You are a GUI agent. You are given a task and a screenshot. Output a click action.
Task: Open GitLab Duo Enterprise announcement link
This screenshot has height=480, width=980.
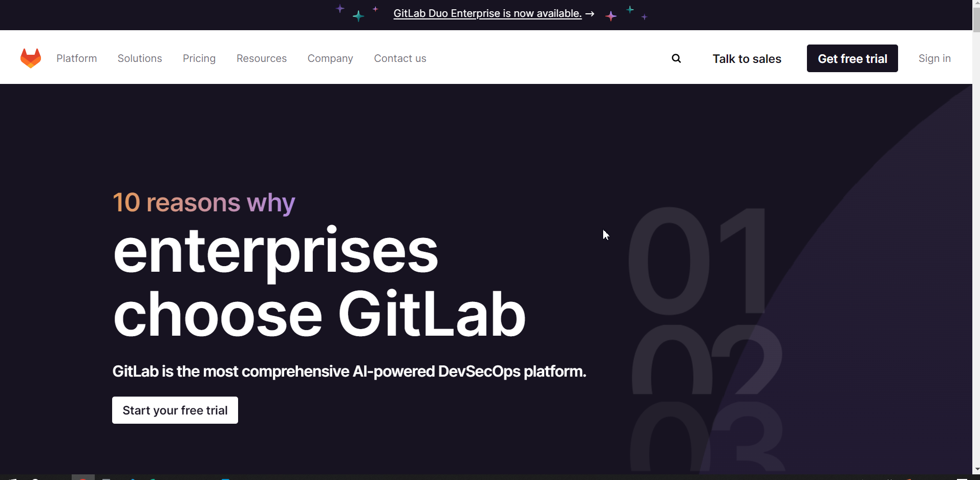pos(487,14)
